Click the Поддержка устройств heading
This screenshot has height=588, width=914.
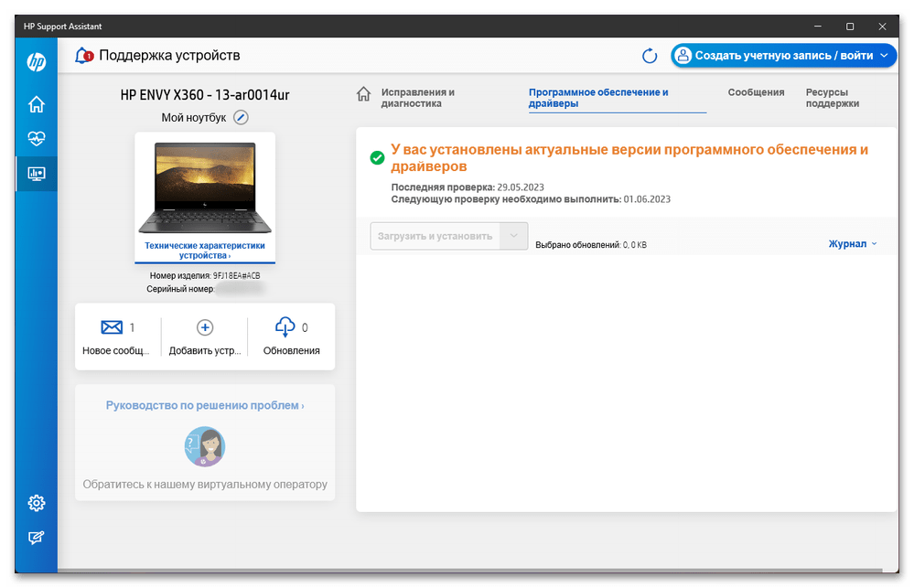[x=169, y=56]
